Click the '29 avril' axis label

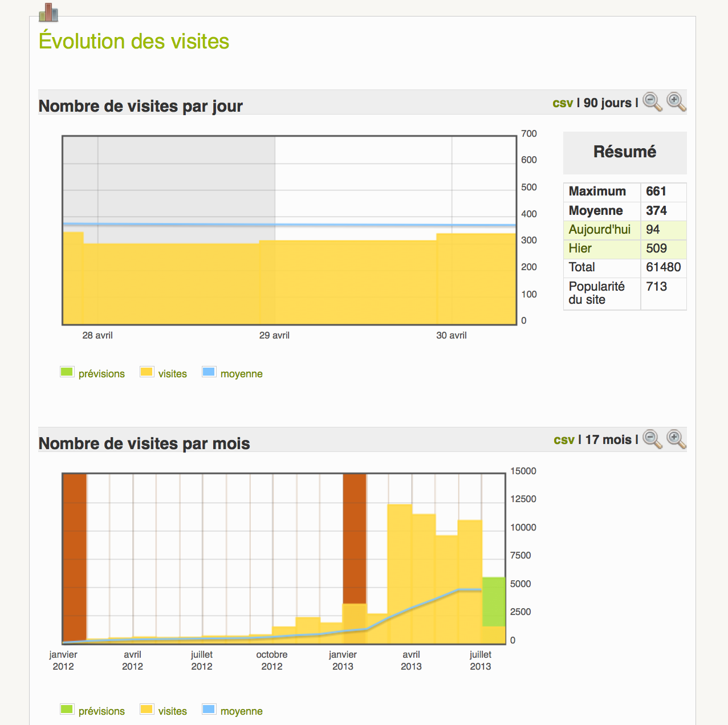tap(274, 336)
